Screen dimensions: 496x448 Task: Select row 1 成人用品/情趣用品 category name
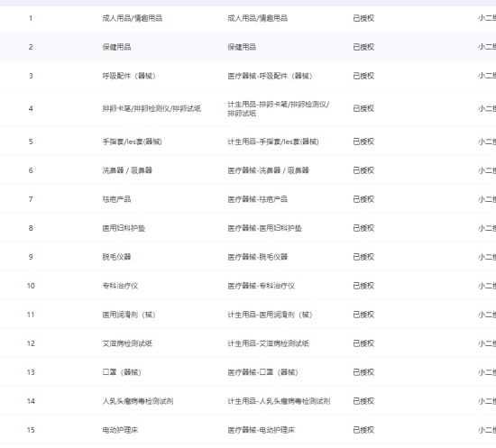(x=133, y=18)
